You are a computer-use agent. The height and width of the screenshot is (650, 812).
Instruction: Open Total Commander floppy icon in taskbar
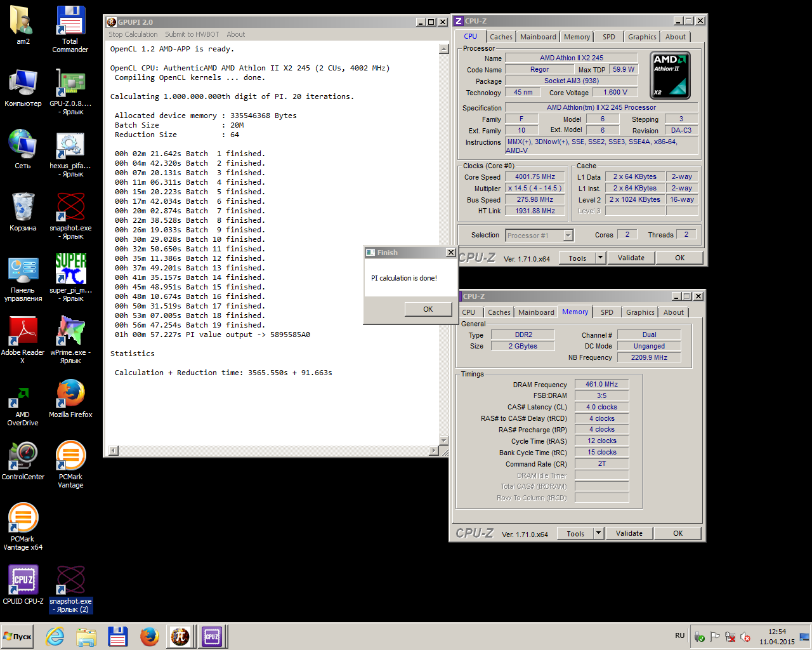[x=118, y=636]
